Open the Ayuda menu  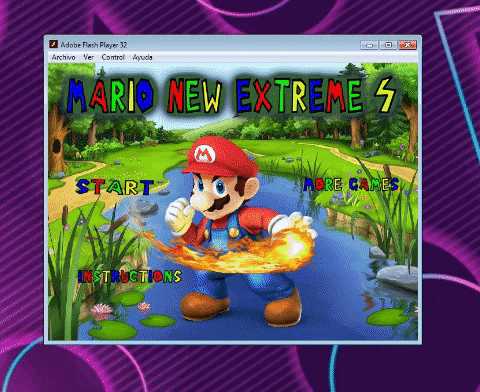(x=142, y=57)
